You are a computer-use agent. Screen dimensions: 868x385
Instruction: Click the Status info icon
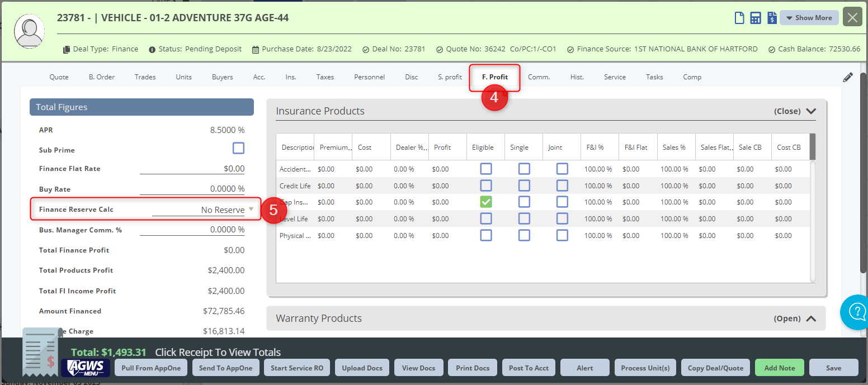[152, 49]
